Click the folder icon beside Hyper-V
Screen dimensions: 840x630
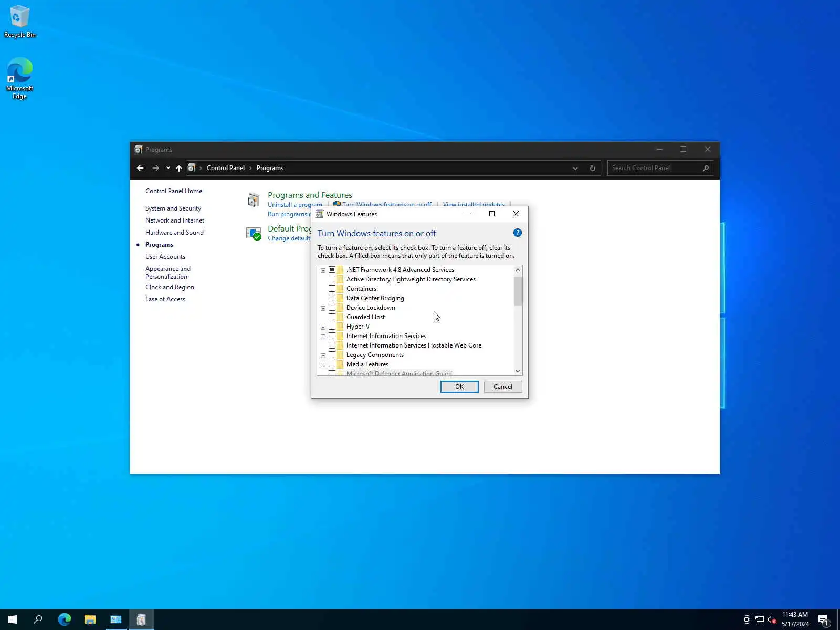(340, 327)
